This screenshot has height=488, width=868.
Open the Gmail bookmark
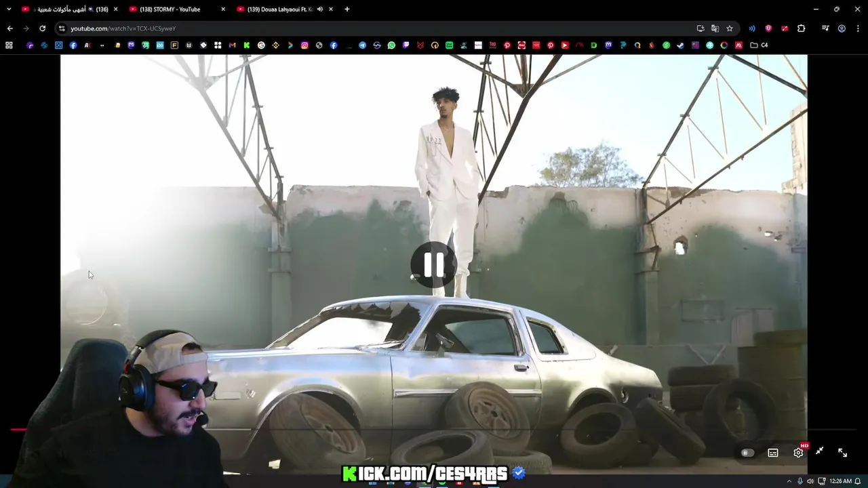232,45
